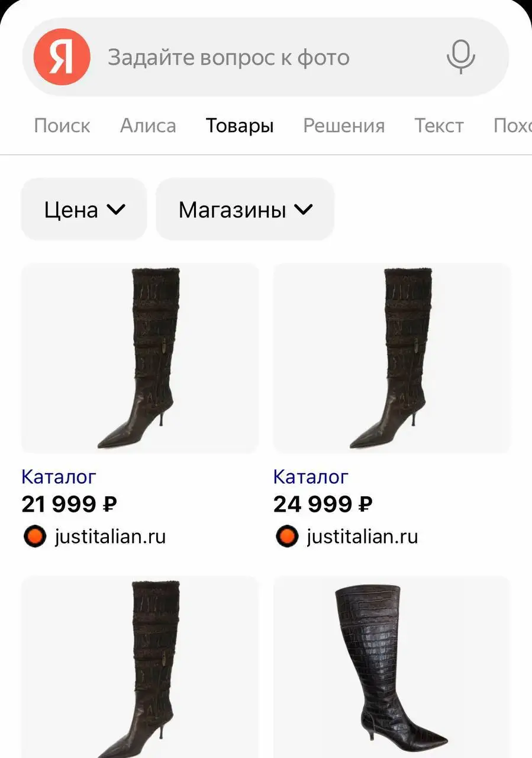Open Каталог link for 24 999 ₽ boot
Image resolution: width=532 pixels, height=758 pixels.
click(311, 476)
